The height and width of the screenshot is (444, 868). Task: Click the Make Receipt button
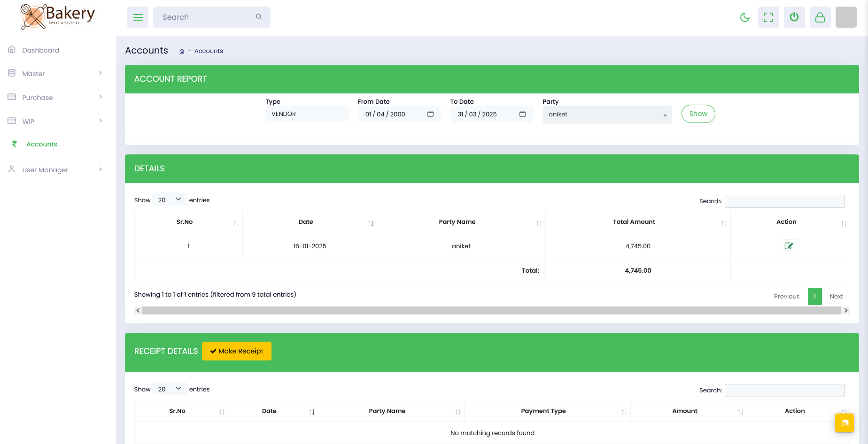pos(237,351)
